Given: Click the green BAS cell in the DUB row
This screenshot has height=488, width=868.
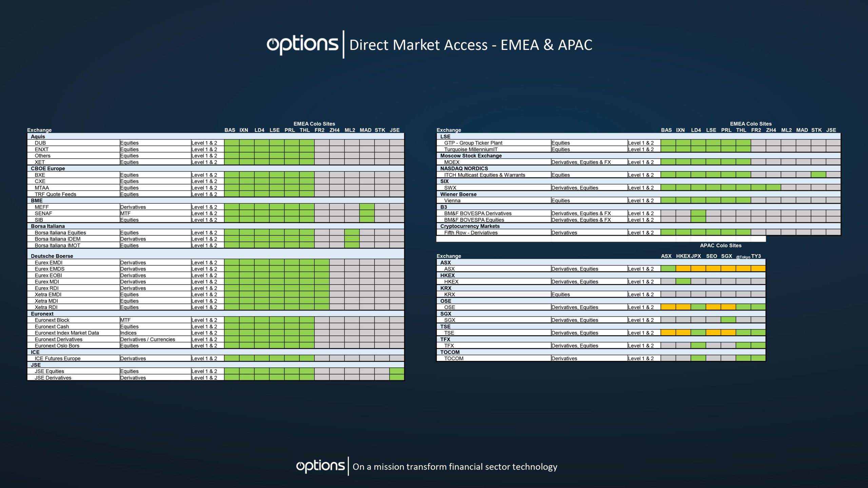Looking at the screenshot, I should click(232, 143).
